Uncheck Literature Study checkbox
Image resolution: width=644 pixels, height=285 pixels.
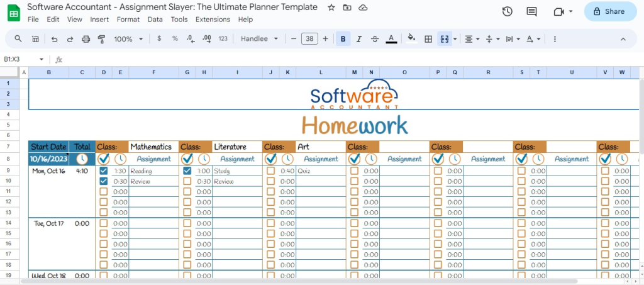pyautogui.click(x=187, y=171)
